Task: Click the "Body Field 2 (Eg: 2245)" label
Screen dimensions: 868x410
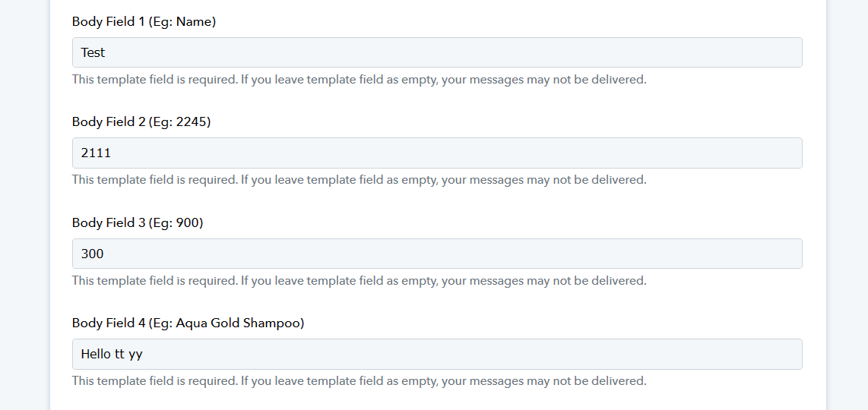Action: pos(141,121)
